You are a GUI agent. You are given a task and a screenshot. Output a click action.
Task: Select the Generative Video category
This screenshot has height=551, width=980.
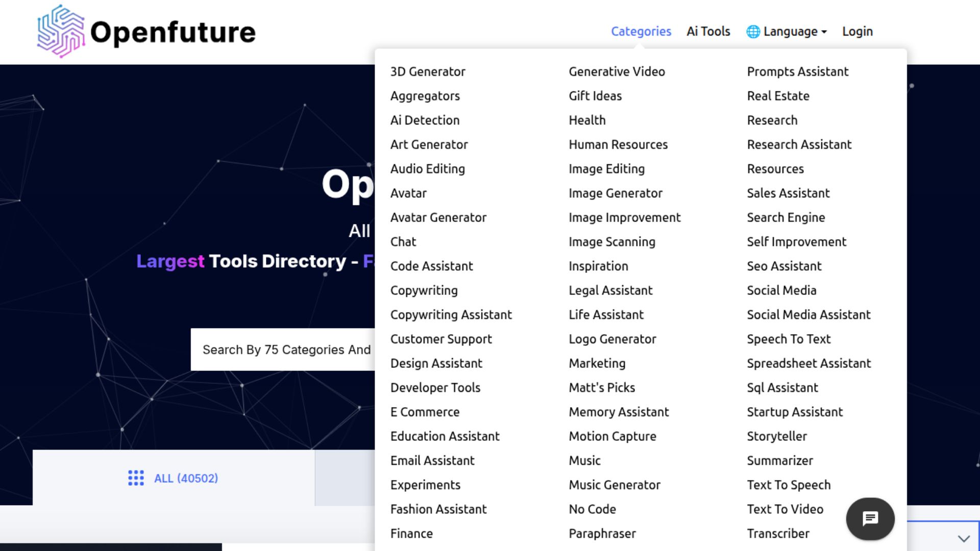click(x=617, y=71)
